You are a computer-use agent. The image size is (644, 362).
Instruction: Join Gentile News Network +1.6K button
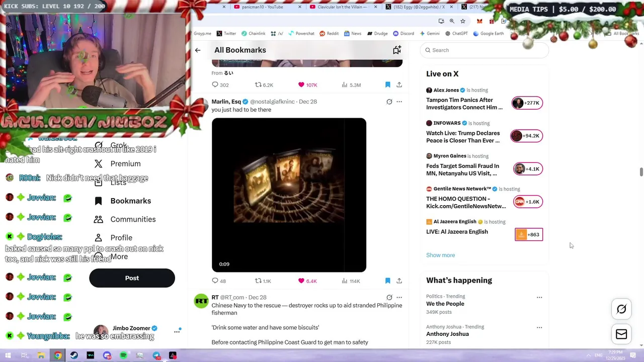[528, 202]
